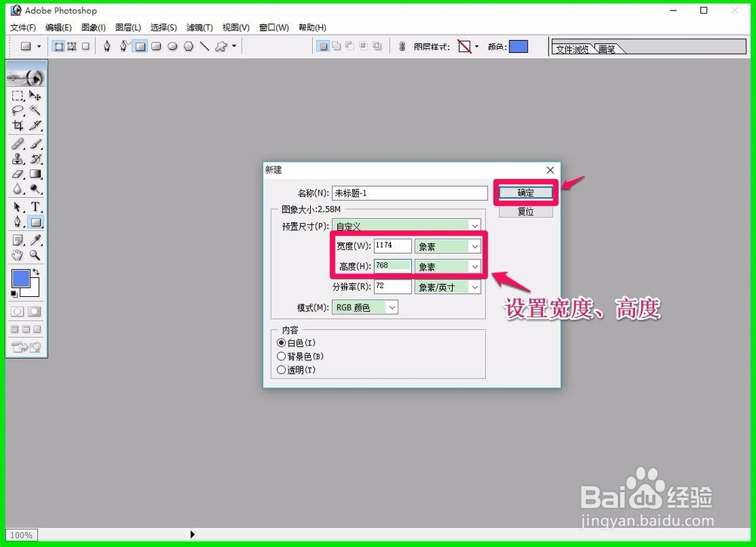Click the document name input field
The width and height of the screenshot is (756, 547).
click(410, 193)
